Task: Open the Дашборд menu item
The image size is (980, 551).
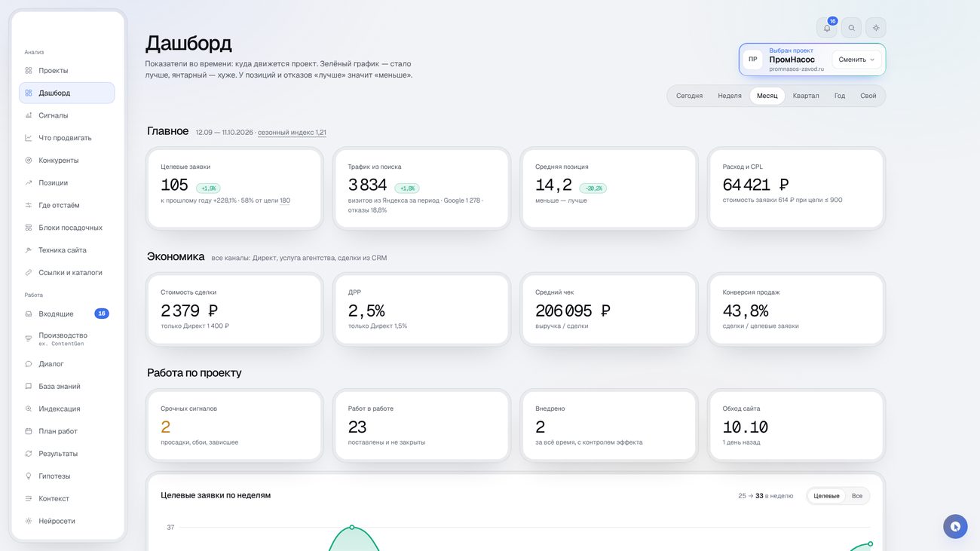Action: 67,93
